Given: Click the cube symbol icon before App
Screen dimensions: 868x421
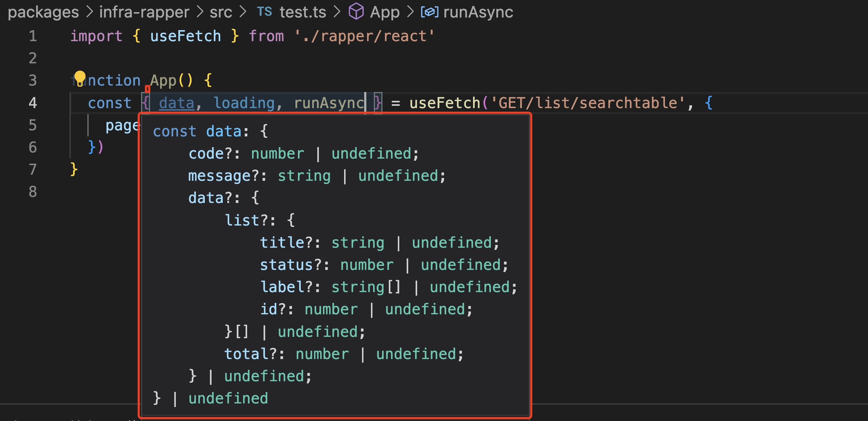Looking at the screenshot, I should click(356, 11).
